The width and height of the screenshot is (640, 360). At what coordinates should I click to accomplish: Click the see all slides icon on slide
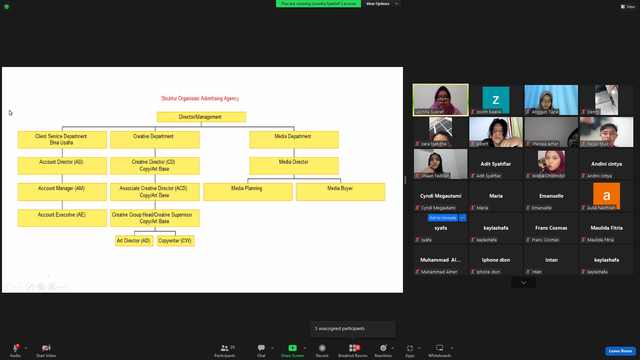point(41,287)
